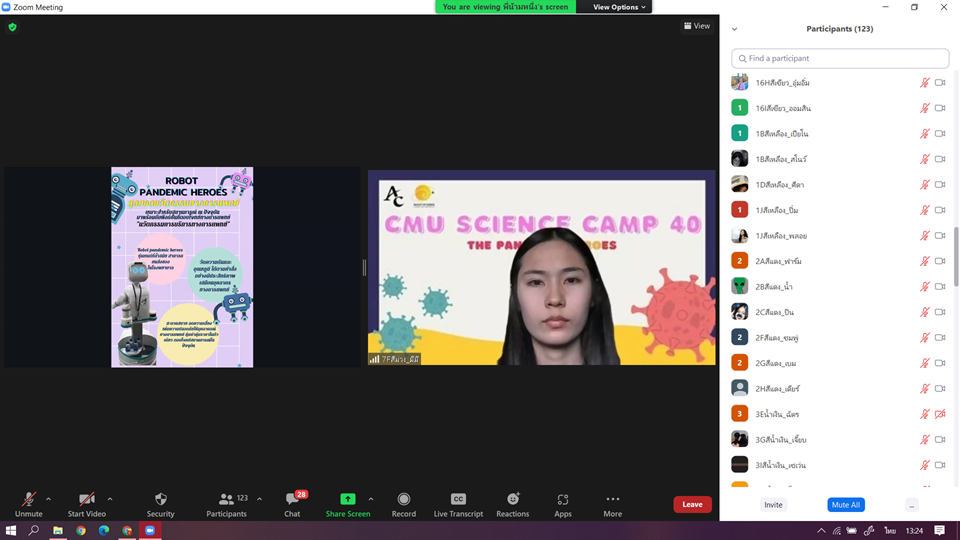Enable Live Transcript captions

tap(458, 503)
